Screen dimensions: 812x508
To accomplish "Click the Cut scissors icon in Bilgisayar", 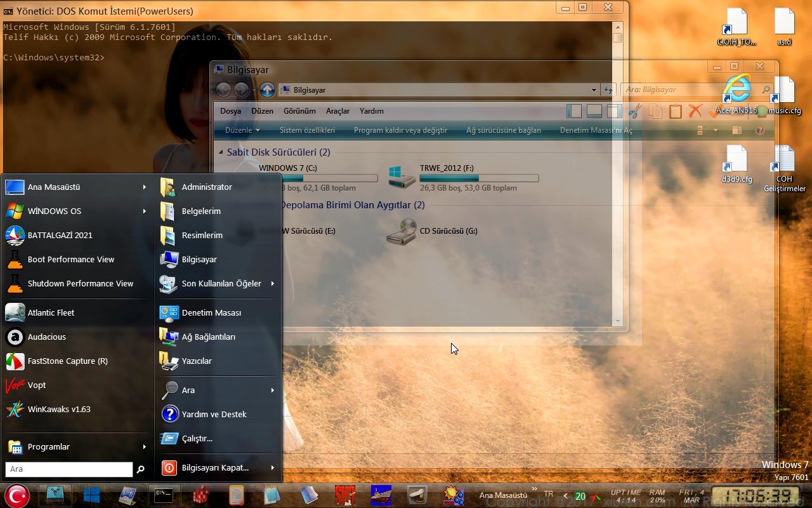I will pos(635,112).
